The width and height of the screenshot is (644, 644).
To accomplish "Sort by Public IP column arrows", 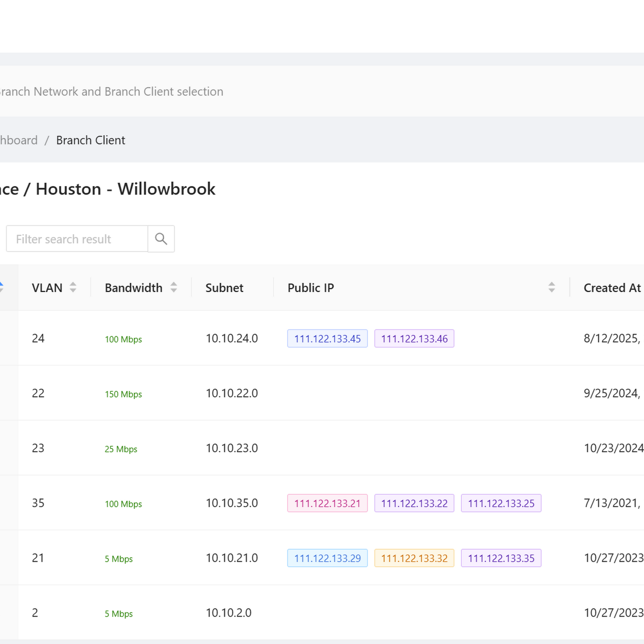I will 551,287.
